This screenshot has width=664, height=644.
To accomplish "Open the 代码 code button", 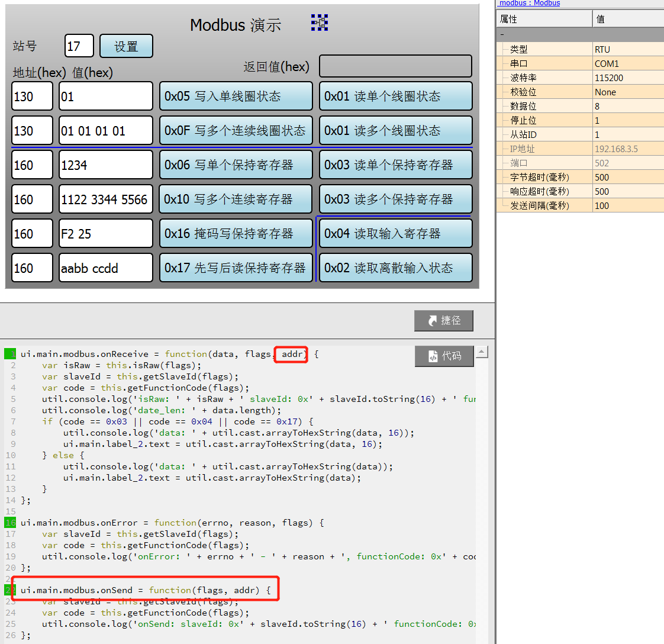I will [444, 356].
